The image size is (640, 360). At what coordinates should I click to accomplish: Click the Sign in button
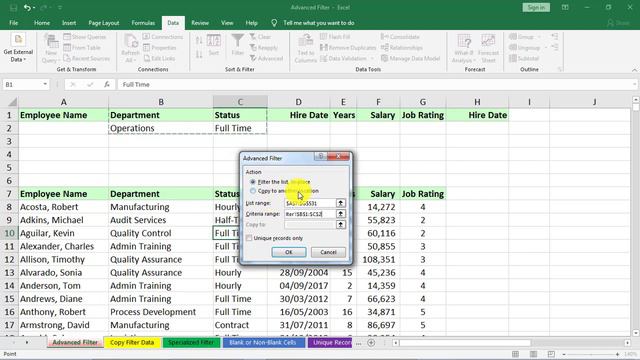pyautogui.click(x=536, y=7)
